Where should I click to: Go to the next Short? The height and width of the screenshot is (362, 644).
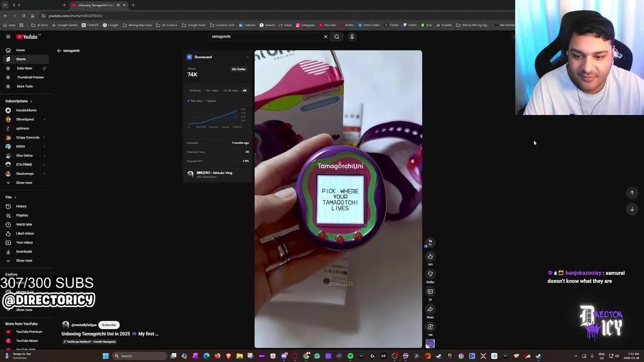point(632,209)
